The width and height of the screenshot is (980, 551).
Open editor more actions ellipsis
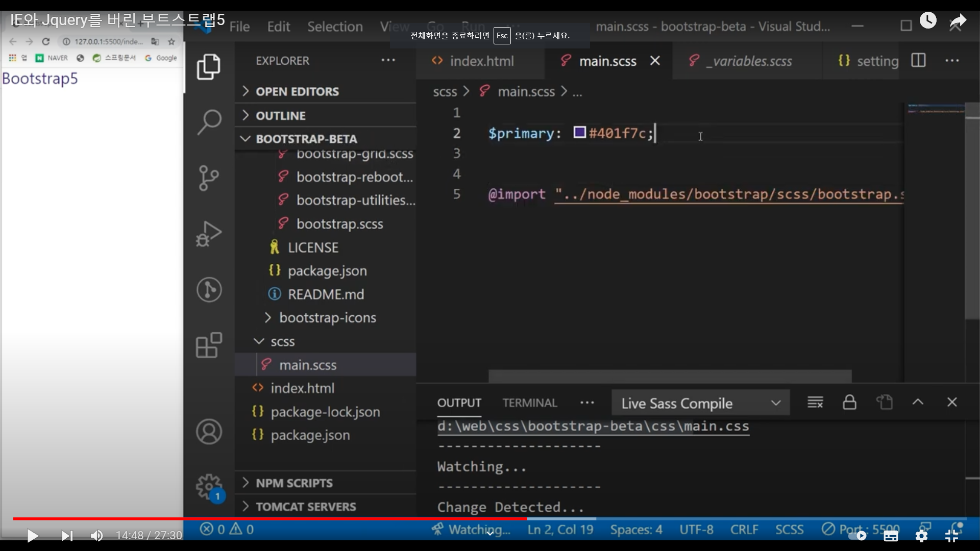tap(952, 60)
